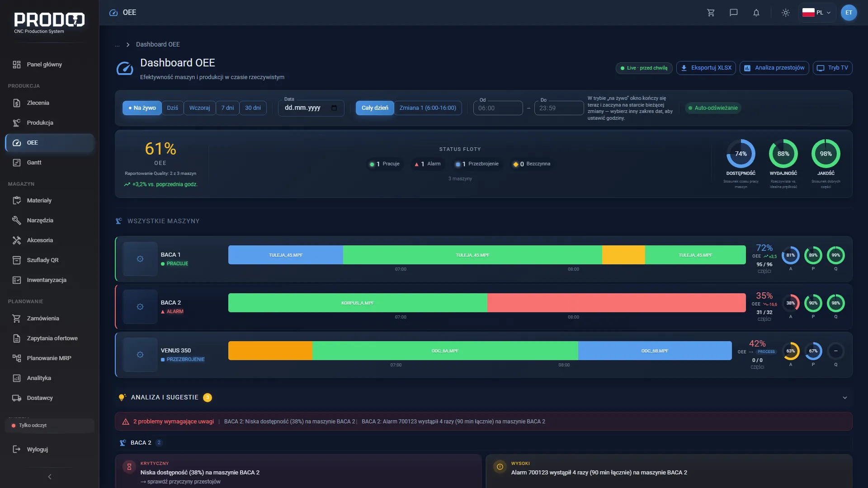This screenshot has width=868, height=488.
Task: Click the Planowanie MRP icon
Action: coord(17,358)
